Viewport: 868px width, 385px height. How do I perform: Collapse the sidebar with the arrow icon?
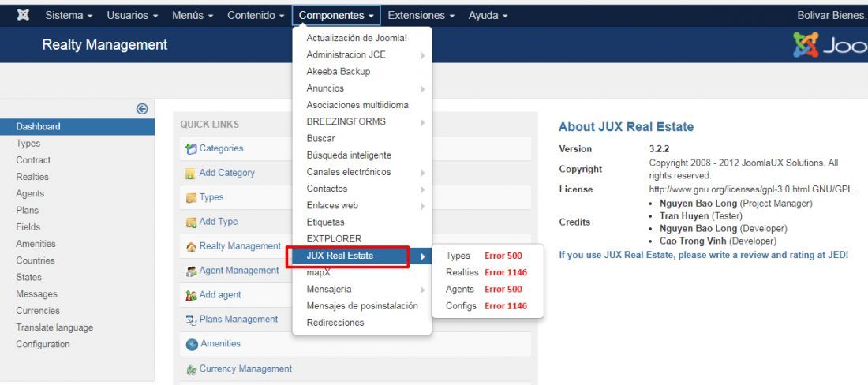click(142, 109)
